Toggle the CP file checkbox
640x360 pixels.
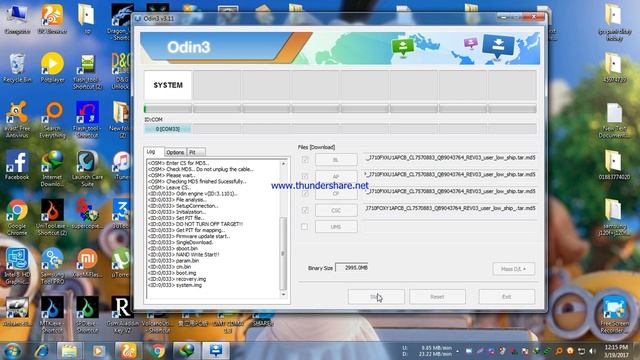click(305, 193)
